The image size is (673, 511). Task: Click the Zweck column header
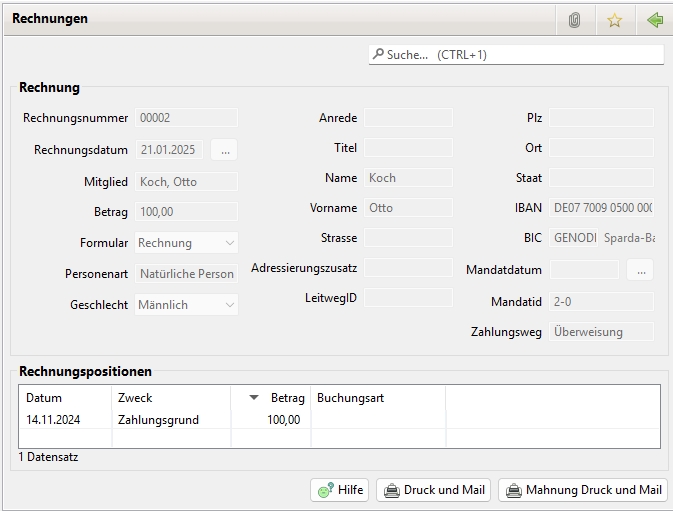(x=170, y=398)
